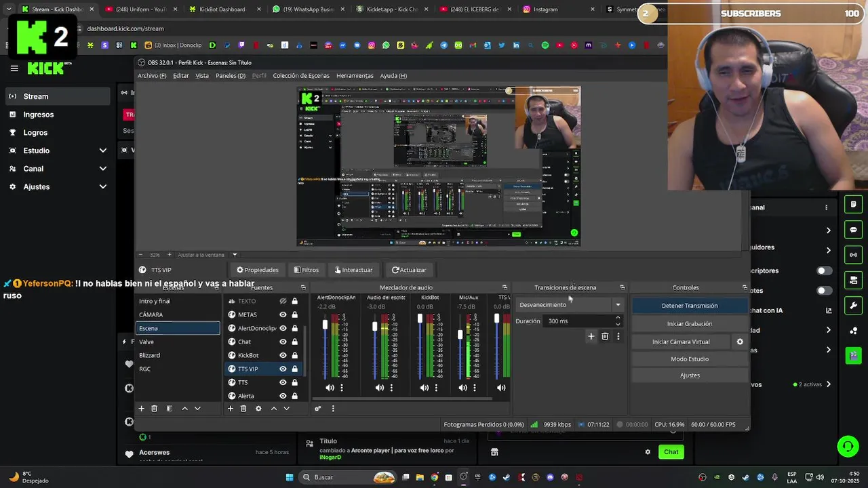
Task: Move the selected scene down with the arrow
Action: (x=197, y=409)
